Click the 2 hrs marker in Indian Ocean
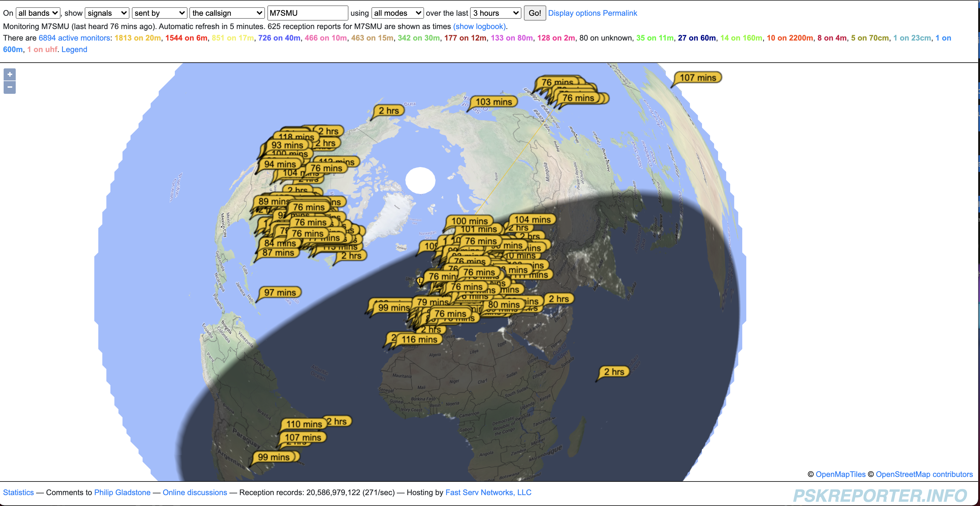 [614, 372]
